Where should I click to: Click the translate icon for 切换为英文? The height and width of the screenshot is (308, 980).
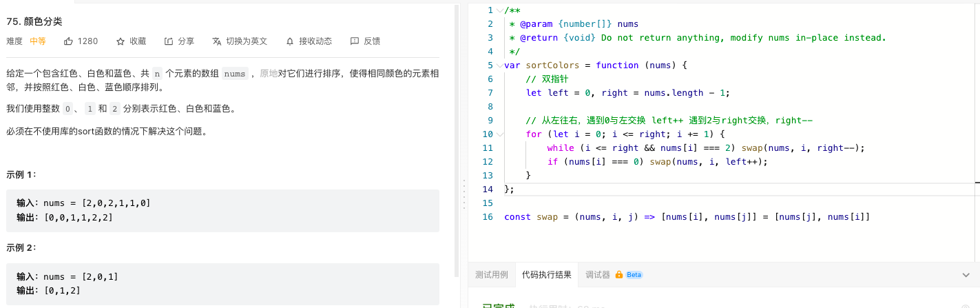[x=217, y=41]
